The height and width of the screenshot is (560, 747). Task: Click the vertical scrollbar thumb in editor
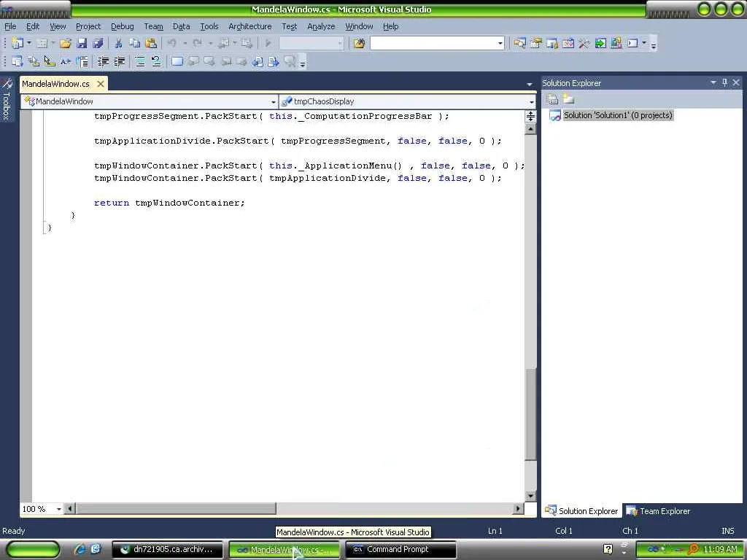[530, 413]
